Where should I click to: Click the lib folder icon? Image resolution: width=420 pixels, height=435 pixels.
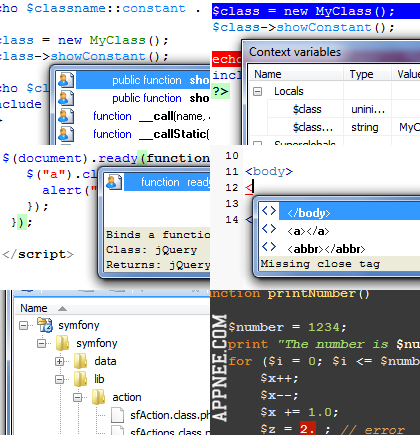(80, 379)
